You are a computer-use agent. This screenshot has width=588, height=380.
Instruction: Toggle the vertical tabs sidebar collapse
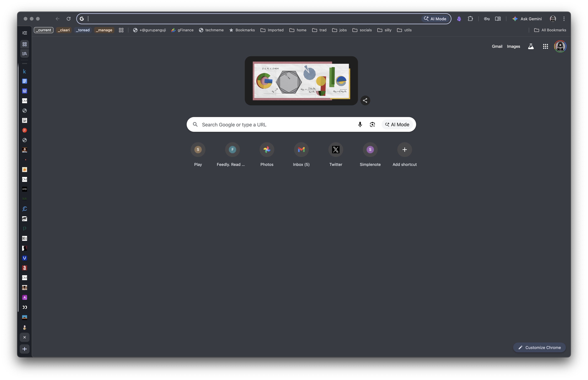click(x=24, y=33)
